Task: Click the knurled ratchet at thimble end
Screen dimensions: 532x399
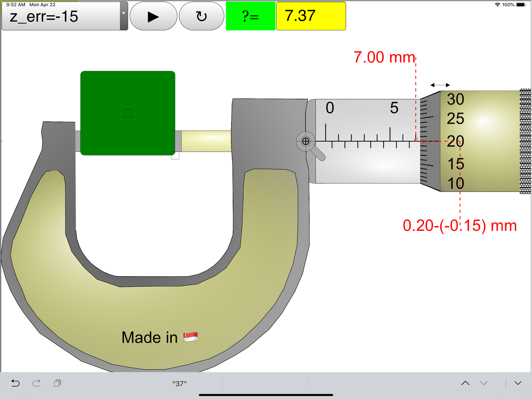Action: (x=525, y=141)
